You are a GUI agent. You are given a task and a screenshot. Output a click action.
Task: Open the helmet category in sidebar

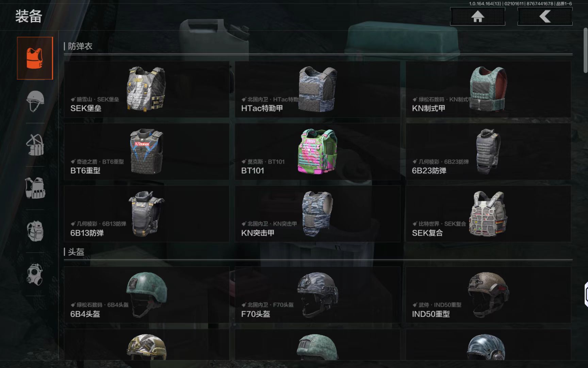coord(35,101)
